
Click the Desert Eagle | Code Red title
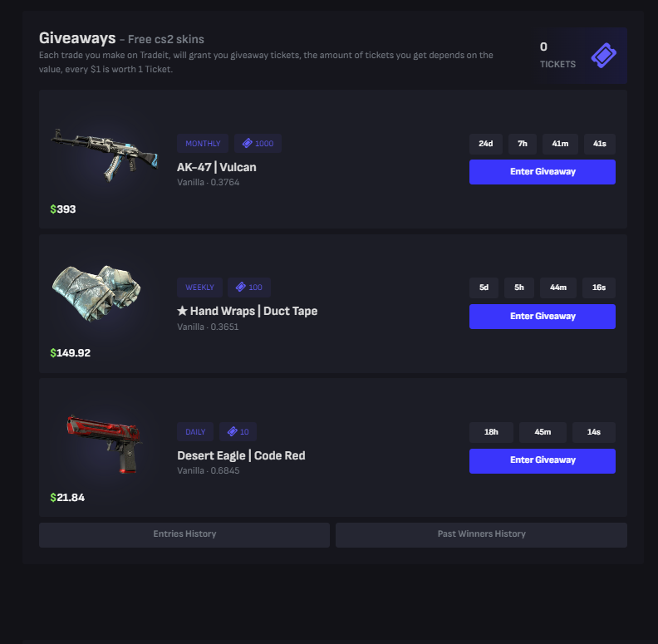point(241,455)
